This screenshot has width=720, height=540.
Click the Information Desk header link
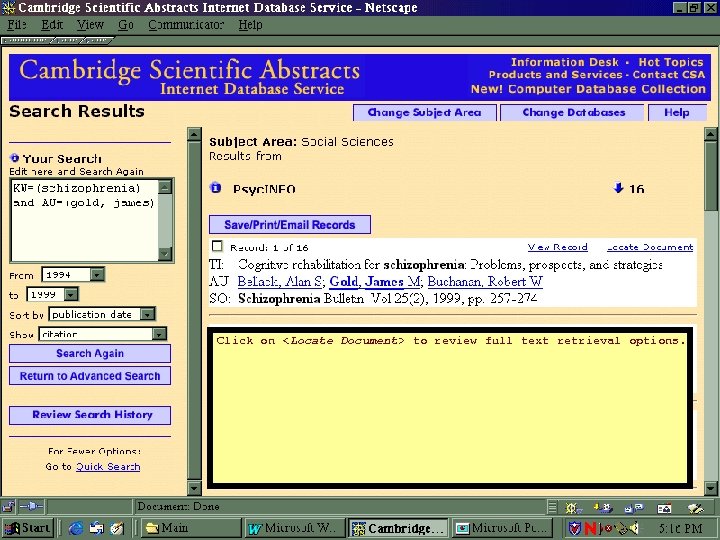click(x=565, y=62)
